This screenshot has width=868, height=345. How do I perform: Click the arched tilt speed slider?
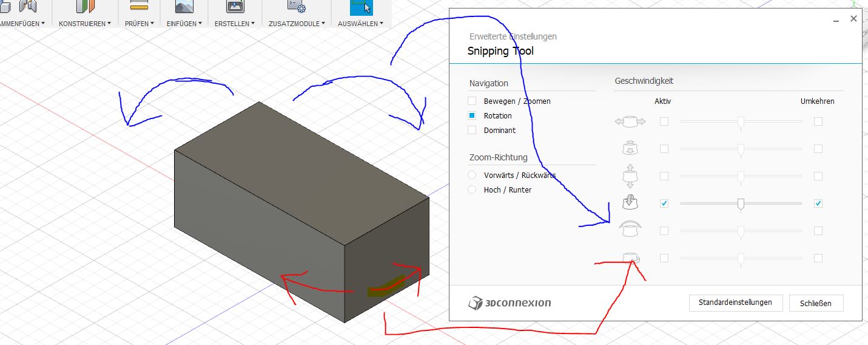(741, 231)
